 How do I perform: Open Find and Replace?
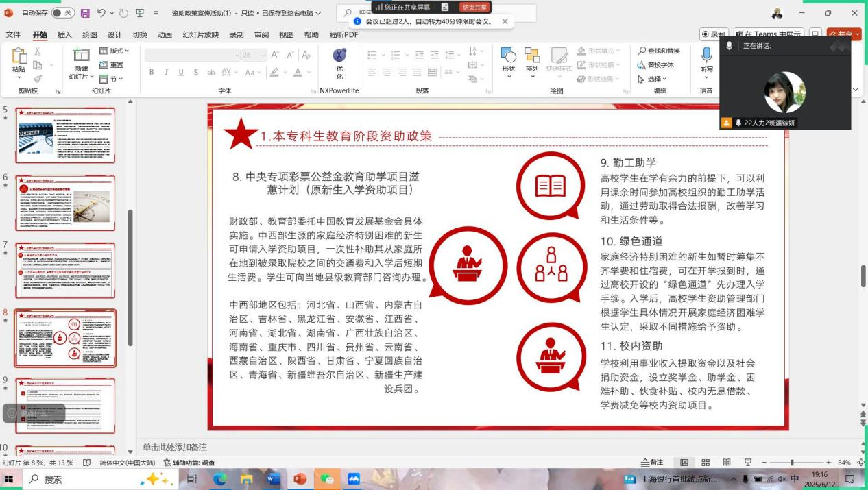pos(659,51)
